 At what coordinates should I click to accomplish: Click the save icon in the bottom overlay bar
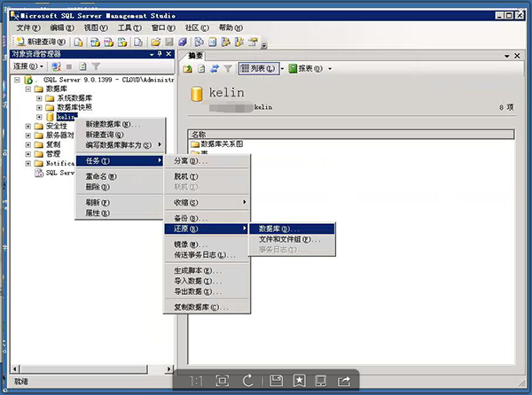point(276,381)
